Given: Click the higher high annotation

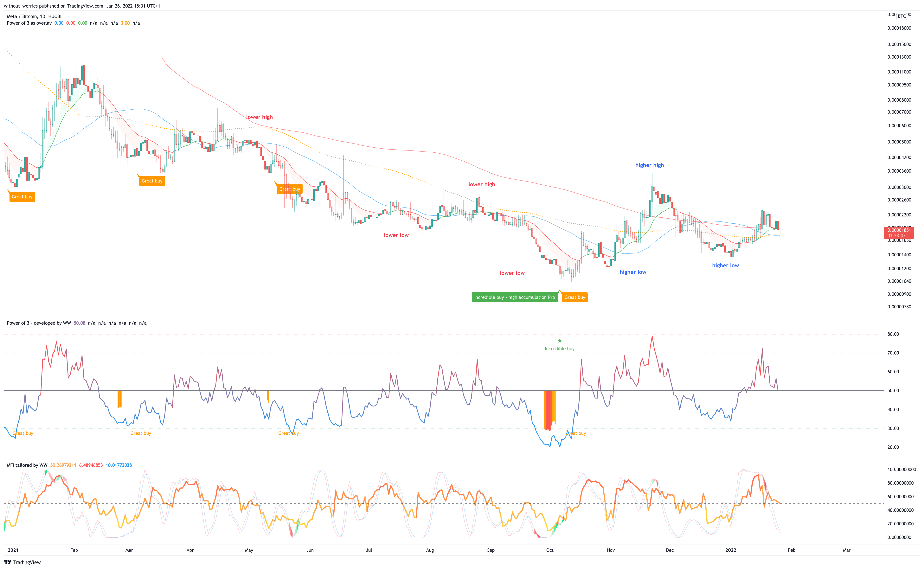Looking at the screenshot, I should (649, 165).
